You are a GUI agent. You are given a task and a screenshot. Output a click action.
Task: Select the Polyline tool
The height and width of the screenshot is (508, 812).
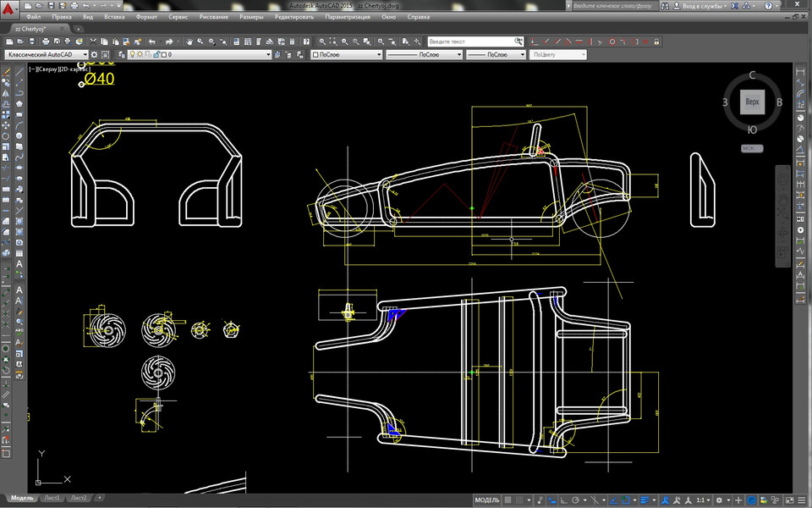tap(20, 97)
